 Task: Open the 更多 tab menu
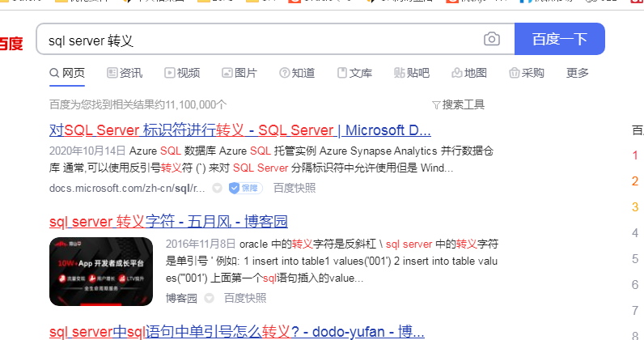pyautogui.click(x=577, y=73)
